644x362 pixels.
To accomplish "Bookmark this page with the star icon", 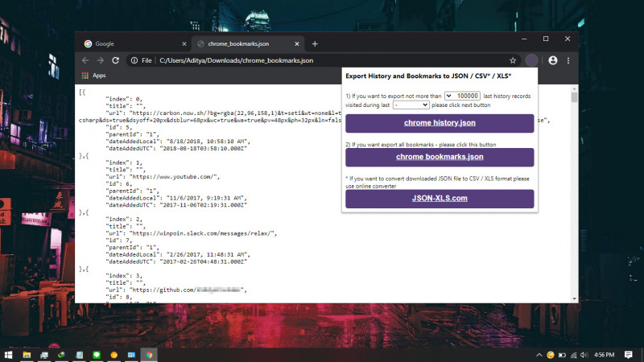I will click(x=513, y=60).
